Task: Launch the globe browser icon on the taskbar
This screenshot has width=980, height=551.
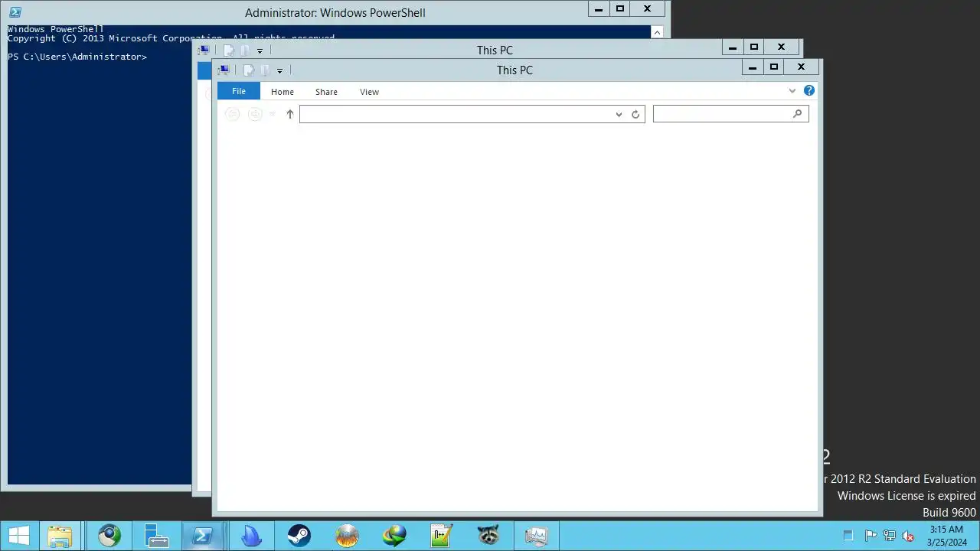Action: (x=109, y=536)
